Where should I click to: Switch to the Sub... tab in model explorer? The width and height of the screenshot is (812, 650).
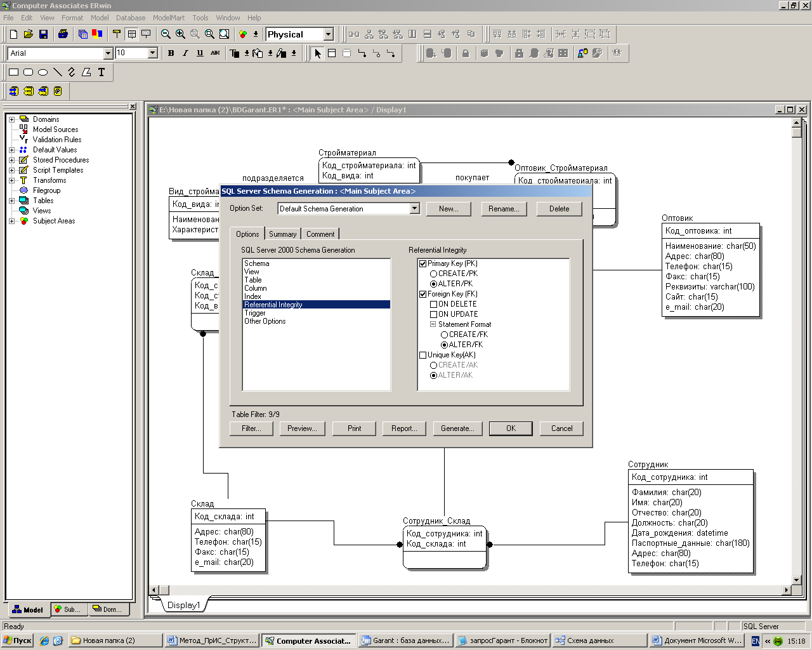(68, 609)
